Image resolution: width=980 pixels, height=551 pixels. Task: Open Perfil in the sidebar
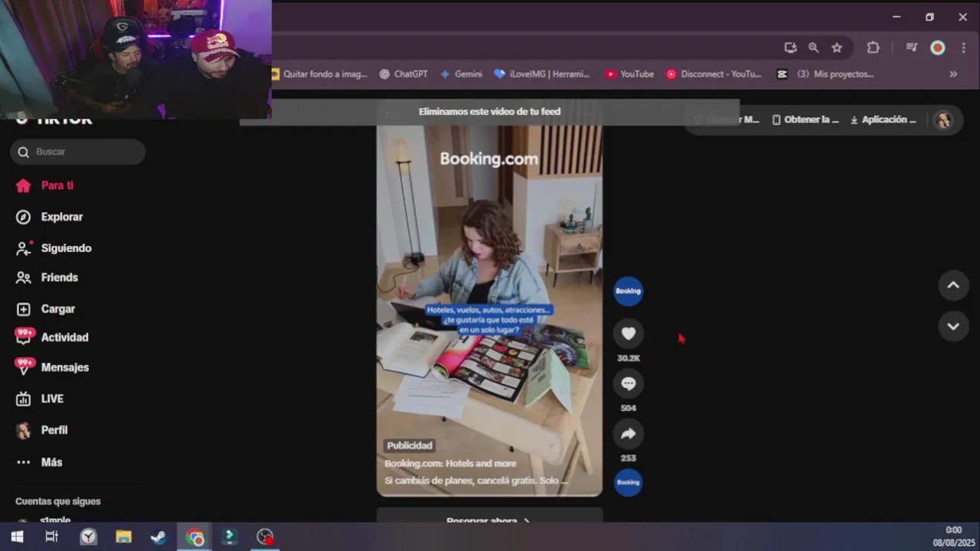pos(42,430)
